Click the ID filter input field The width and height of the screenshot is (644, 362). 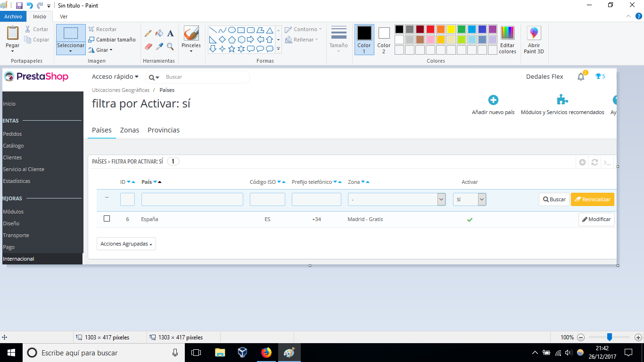tap(127, 199)
